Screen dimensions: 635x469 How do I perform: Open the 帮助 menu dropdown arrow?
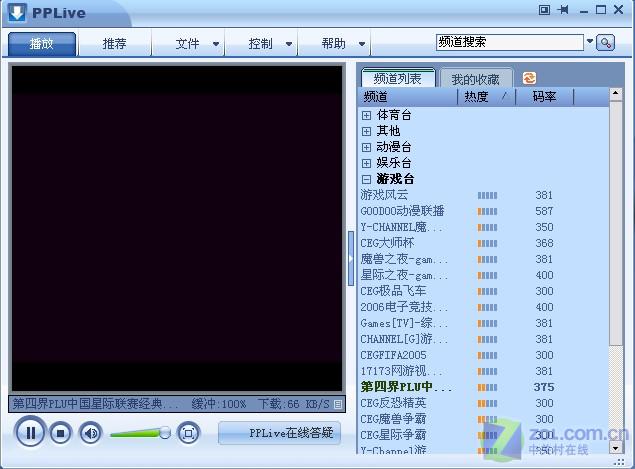point(362,44)
